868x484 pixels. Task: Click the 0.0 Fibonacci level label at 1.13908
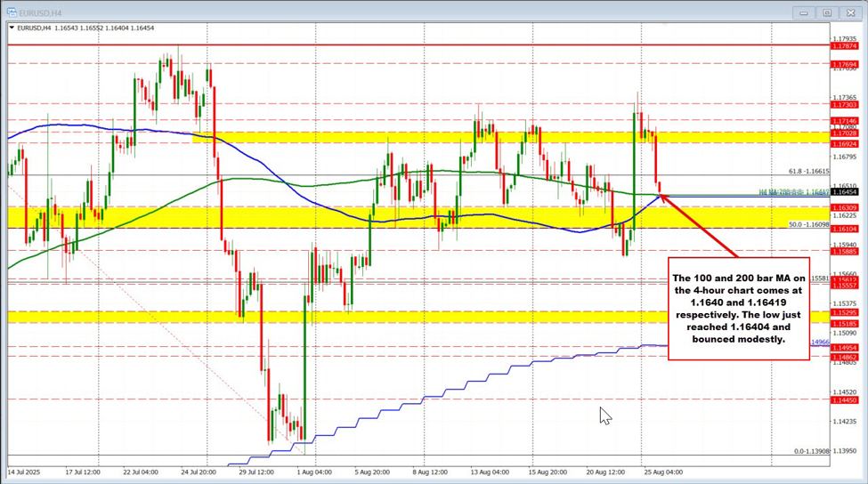point(811,451)
